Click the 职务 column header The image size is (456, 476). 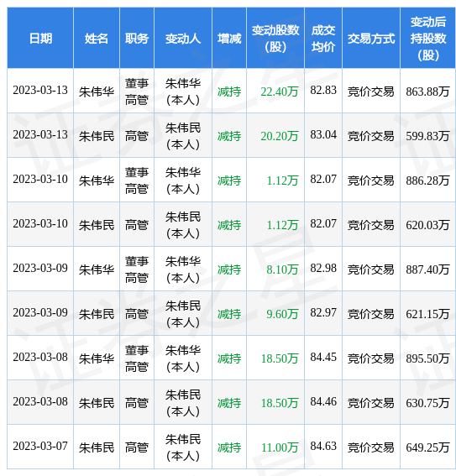coord(137,39)
